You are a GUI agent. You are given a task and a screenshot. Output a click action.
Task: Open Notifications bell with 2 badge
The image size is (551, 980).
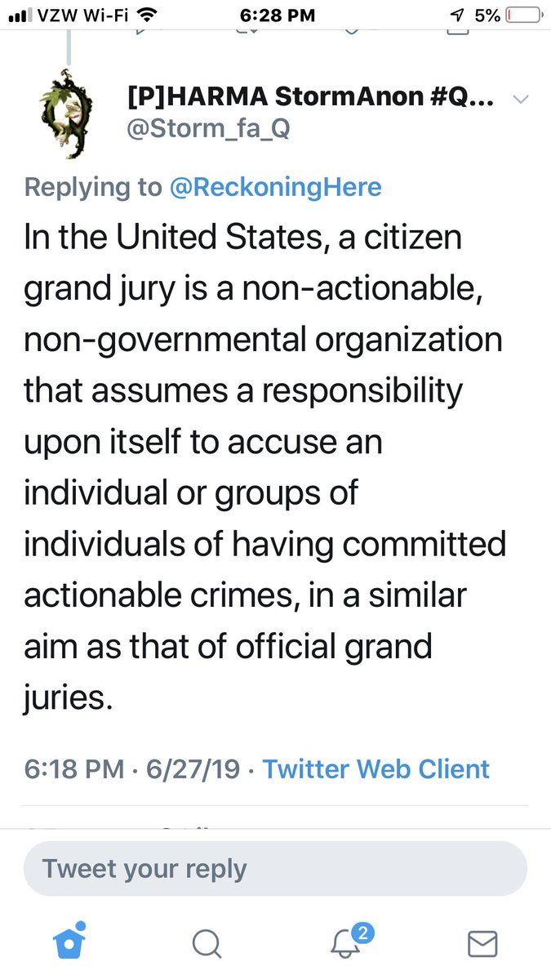click(x=346, y=943)
